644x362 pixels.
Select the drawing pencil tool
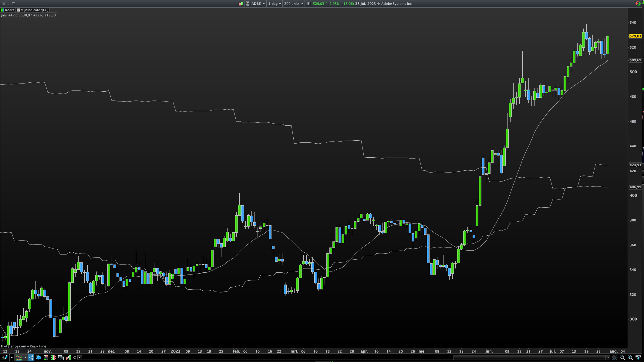click(x=5, y=357)
